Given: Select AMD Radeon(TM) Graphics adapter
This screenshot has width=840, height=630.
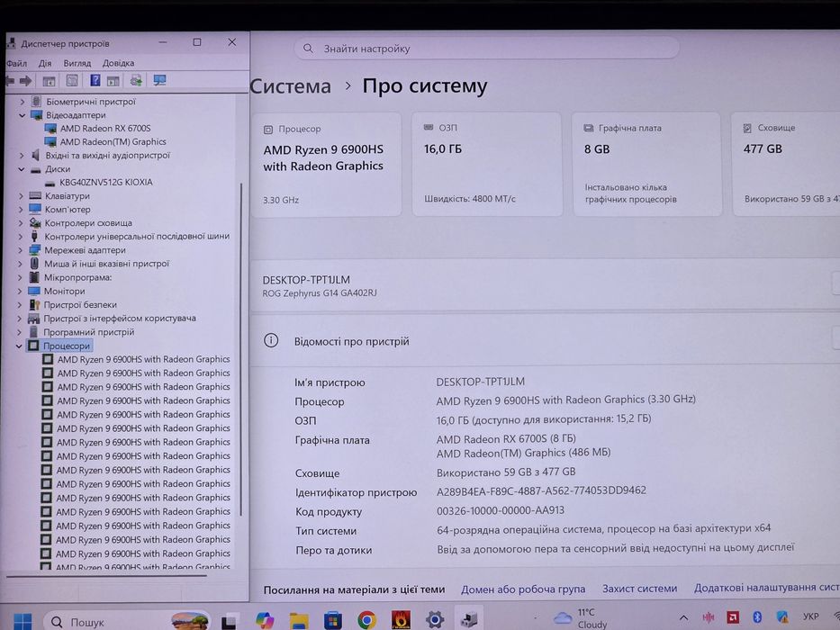Looking at the screenshot, I should [x=113, y=141].
